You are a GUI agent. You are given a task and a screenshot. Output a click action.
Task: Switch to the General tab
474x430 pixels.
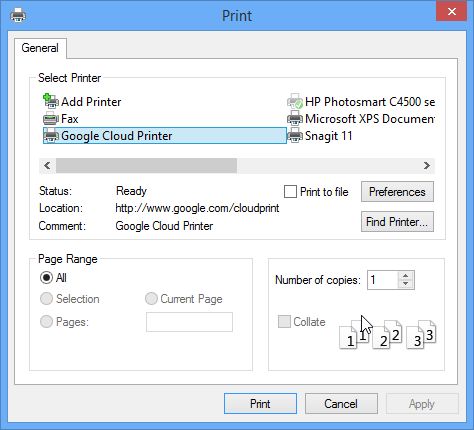tap(40, 48)
